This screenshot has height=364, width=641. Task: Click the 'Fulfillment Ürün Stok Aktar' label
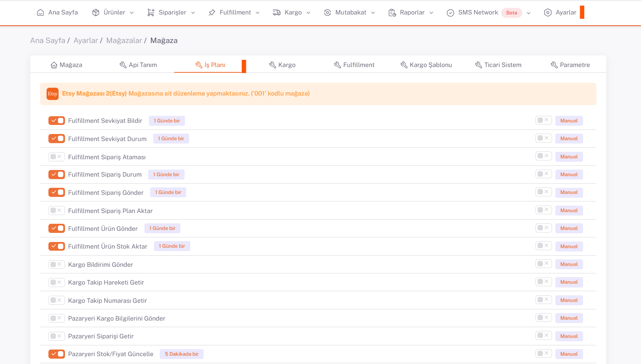pyautogui.click(x=108, y=247)
